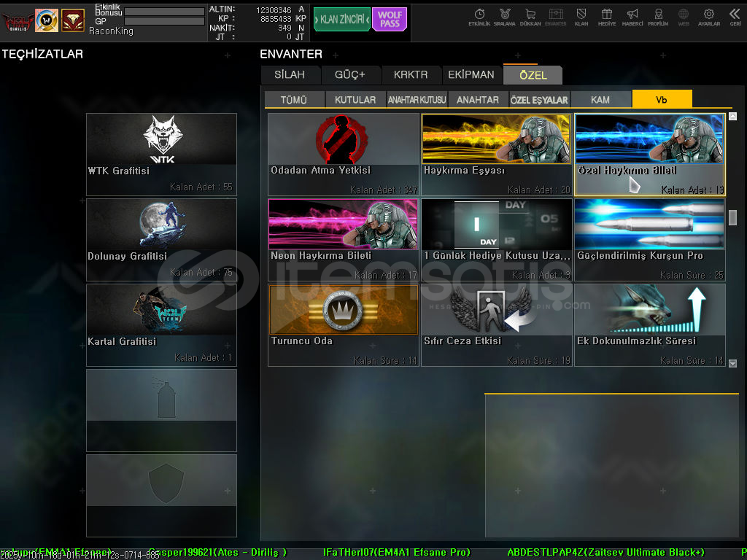747x560 pixels.
Task: Select Ek Dokunulmazlık Süresi item
Action: tap(650, 325)
